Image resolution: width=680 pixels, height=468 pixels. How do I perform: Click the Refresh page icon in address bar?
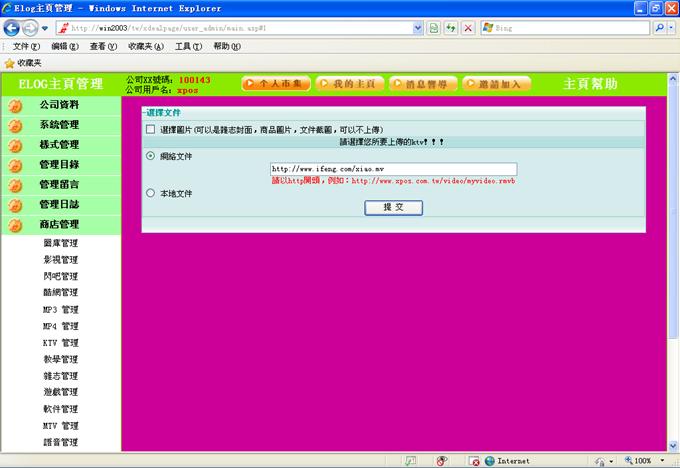click(x=451, y=28)
